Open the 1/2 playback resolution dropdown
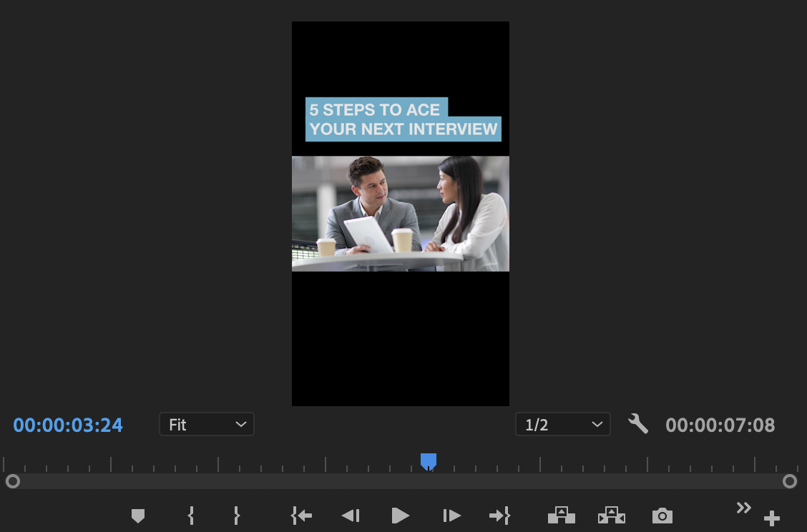The height and width of the screenshot is (532, 807). (x=562, y=425)
